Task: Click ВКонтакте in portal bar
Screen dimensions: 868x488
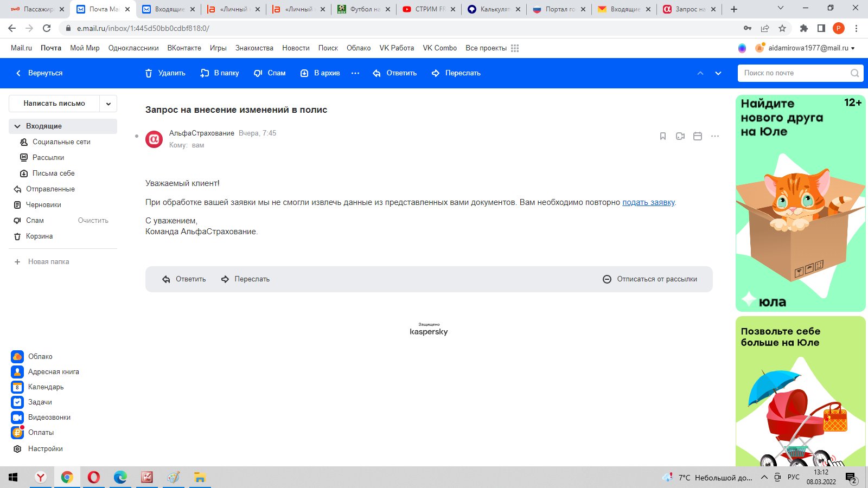Action: point(184,48)
